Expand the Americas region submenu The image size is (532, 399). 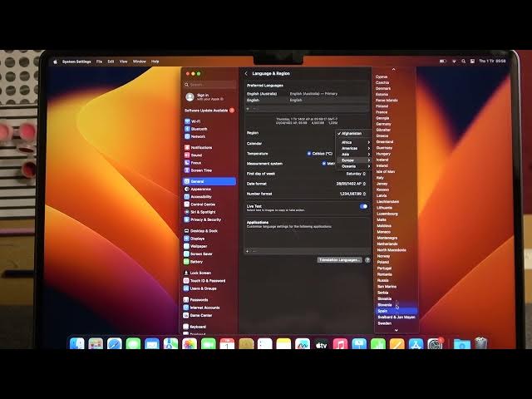pos(354,148)
